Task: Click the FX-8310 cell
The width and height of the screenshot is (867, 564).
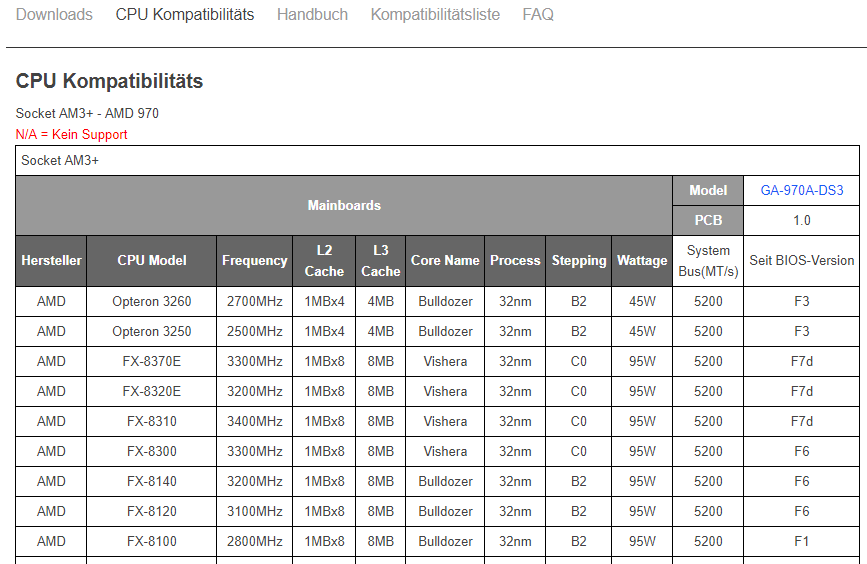Action: pyautogui.click(x=152, y=421)
